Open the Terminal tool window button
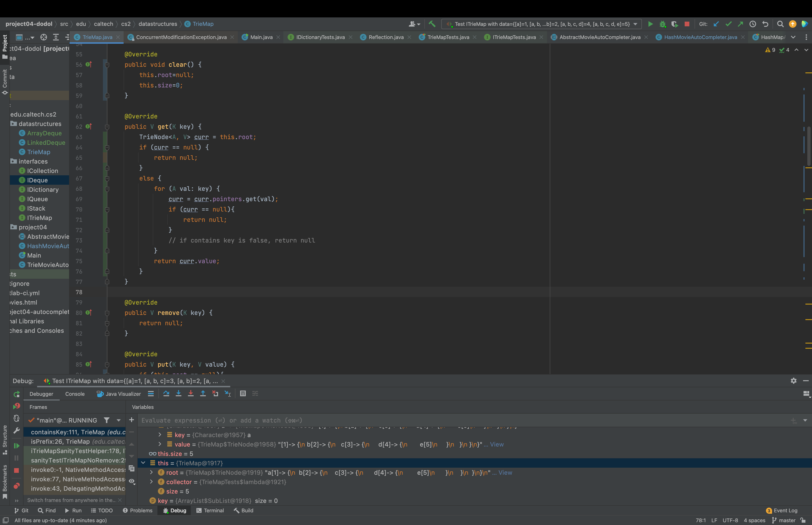812x525 pixels. point(210,510)
